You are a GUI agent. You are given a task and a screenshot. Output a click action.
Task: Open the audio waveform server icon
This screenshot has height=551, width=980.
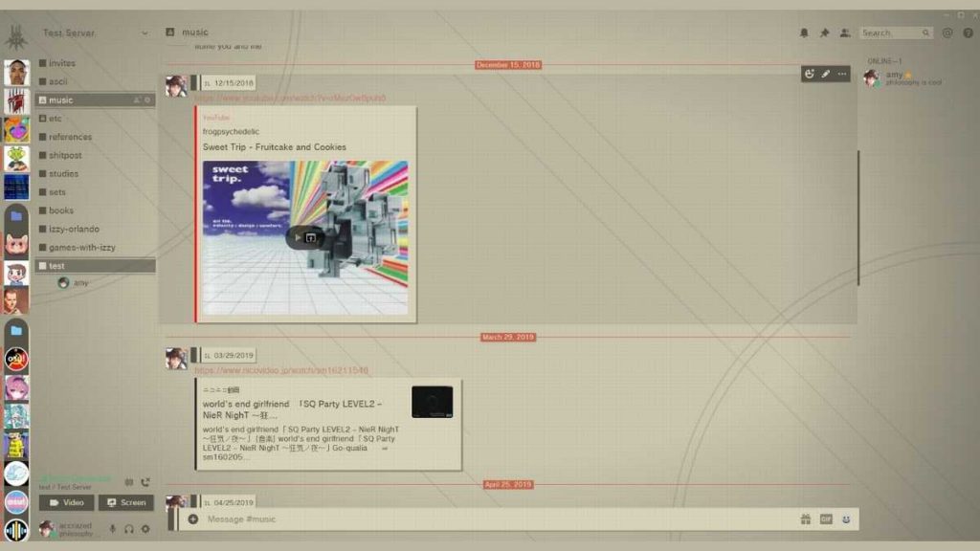coord(16,531)
